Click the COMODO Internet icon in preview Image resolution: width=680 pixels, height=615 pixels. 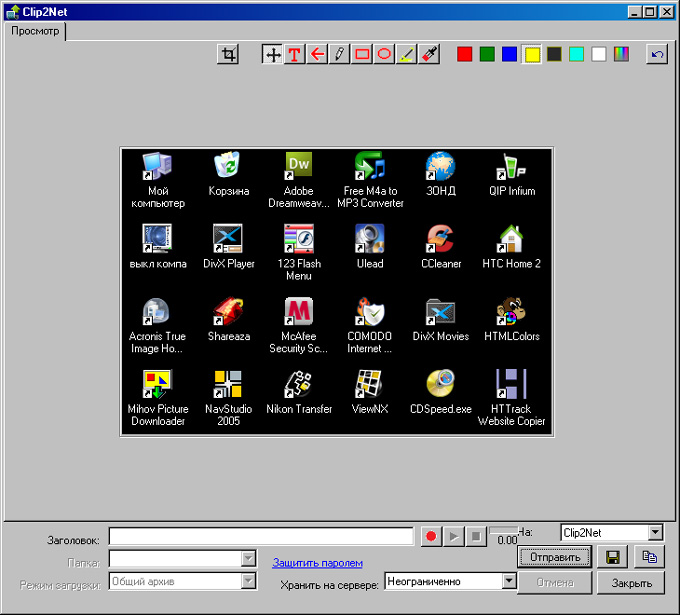pyautogui.click(x=370, y=311)
